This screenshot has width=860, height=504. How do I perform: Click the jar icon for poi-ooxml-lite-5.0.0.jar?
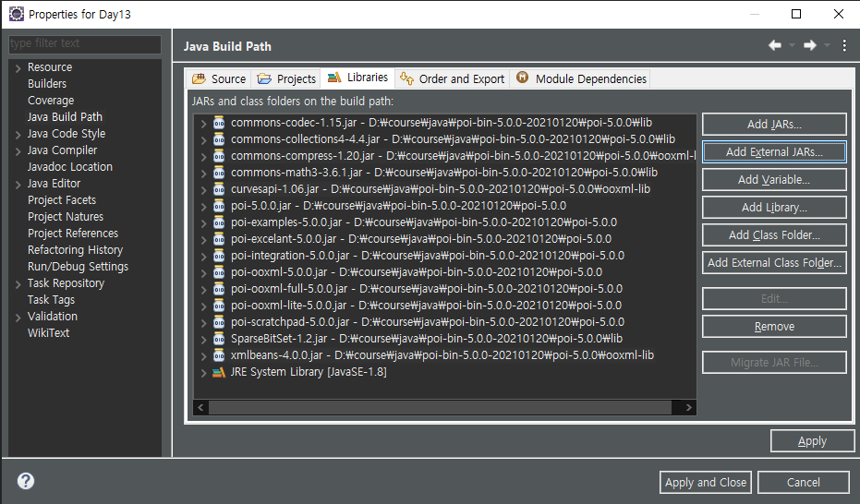pos(219,306)
